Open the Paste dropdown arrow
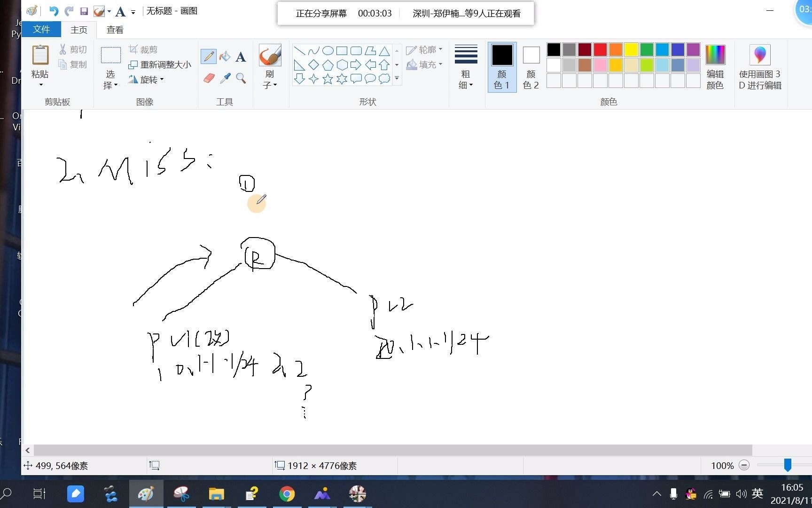This screenshot has width=812, height=508. (40, 85)
